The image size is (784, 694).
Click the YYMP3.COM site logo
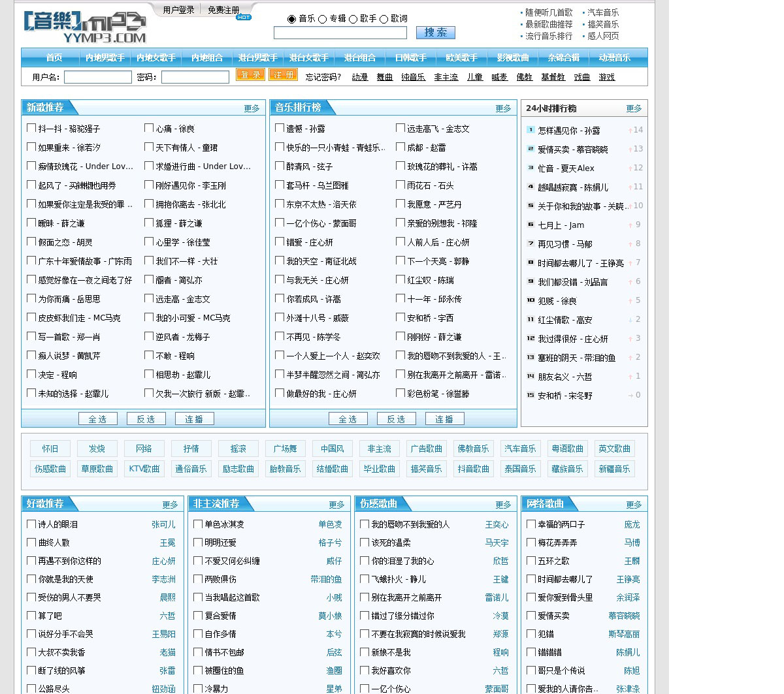pyautogui.click(x=85, y=27)
